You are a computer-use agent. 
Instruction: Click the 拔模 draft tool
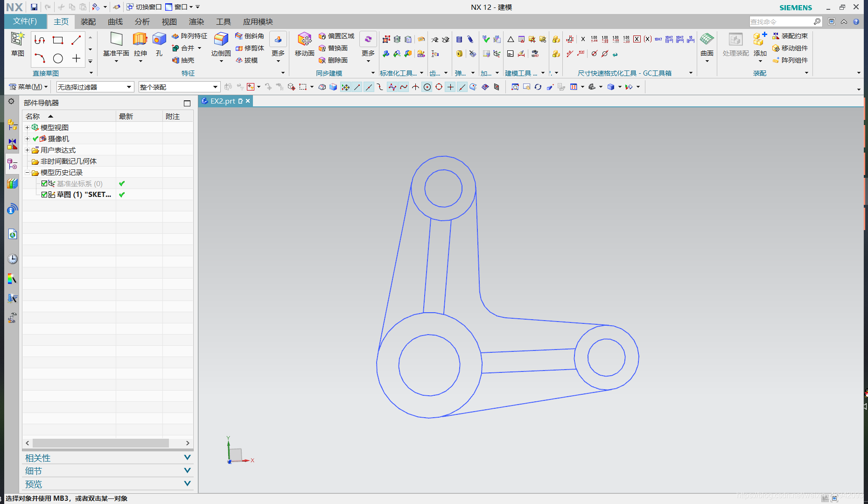tap(247, 60)
